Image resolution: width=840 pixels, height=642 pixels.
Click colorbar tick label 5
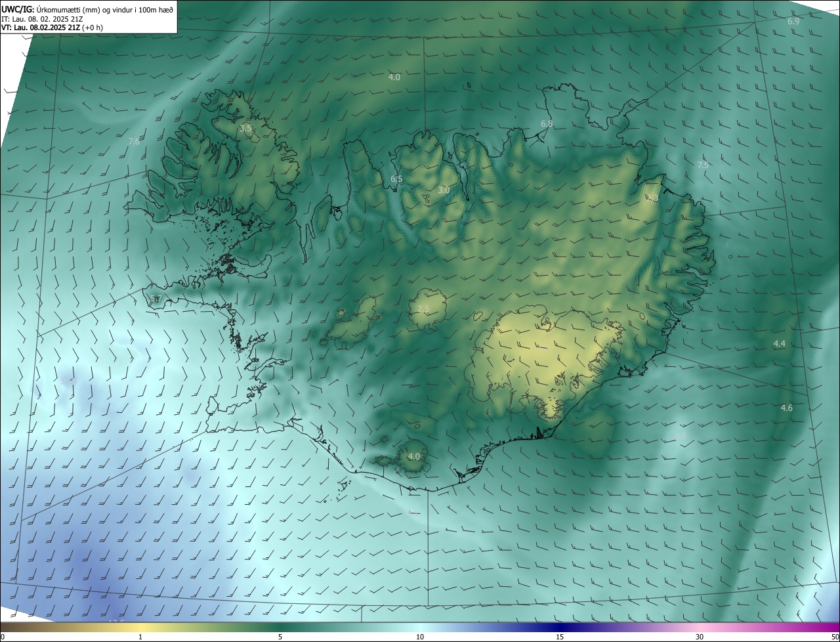click(x=280, y=637)
